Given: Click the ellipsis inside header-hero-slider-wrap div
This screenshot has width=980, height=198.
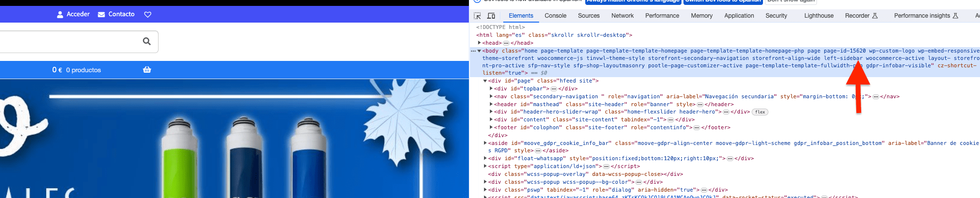Looking at the screenshot, I should [726, 112].
